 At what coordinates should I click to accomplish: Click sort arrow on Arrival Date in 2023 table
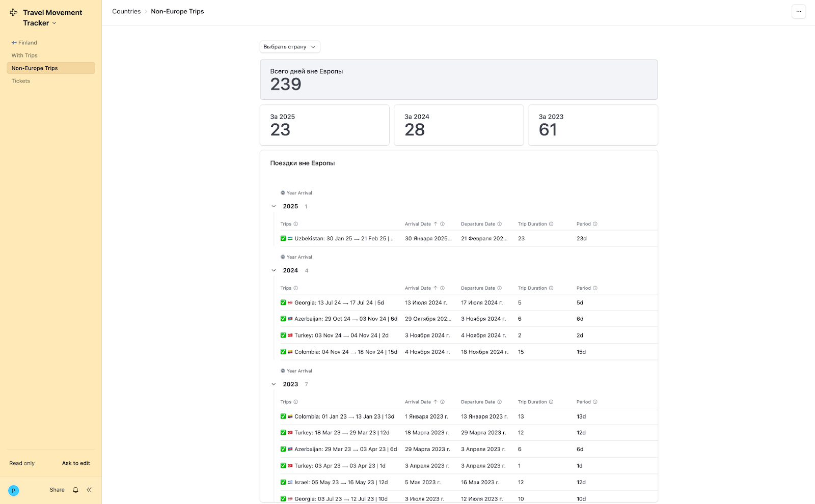(436, 402)
